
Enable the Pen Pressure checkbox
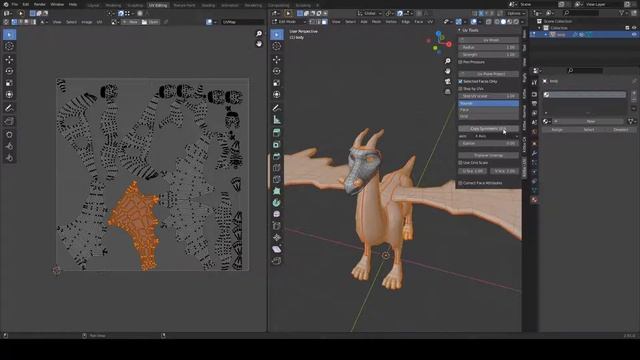click(x=460, y=62)
